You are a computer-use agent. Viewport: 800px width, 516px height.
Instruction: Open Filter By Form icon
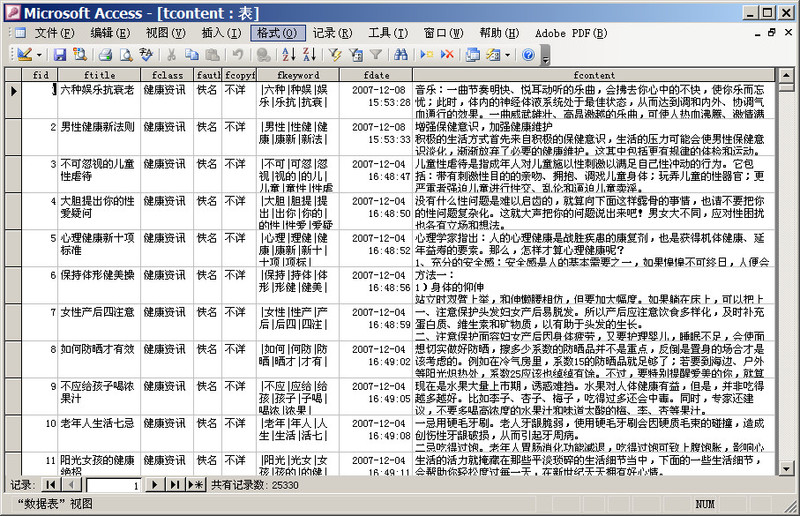(356, 54)
